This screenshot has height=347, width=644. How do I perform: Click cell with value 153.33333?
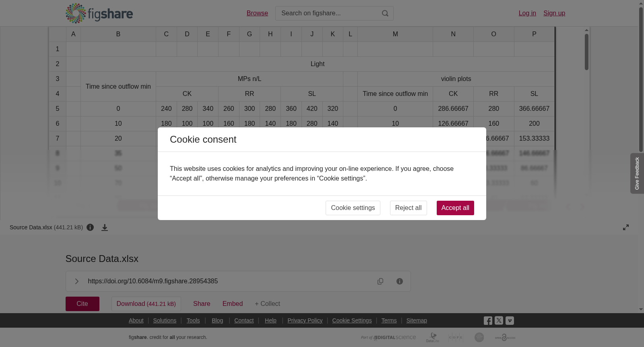534,139
